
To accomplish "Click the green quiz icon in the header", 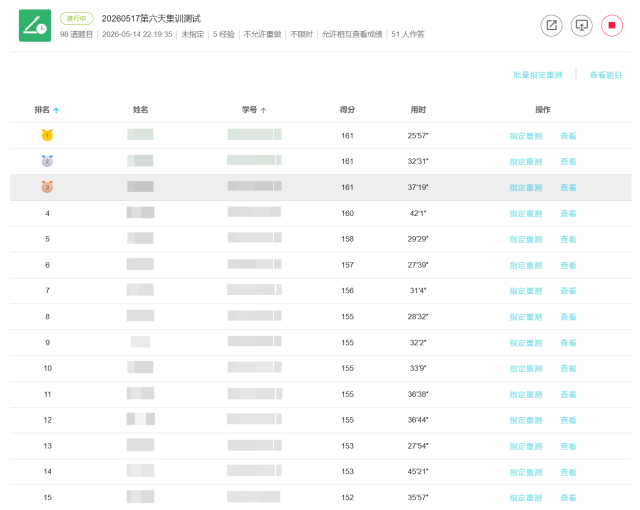I will [35, 26].
